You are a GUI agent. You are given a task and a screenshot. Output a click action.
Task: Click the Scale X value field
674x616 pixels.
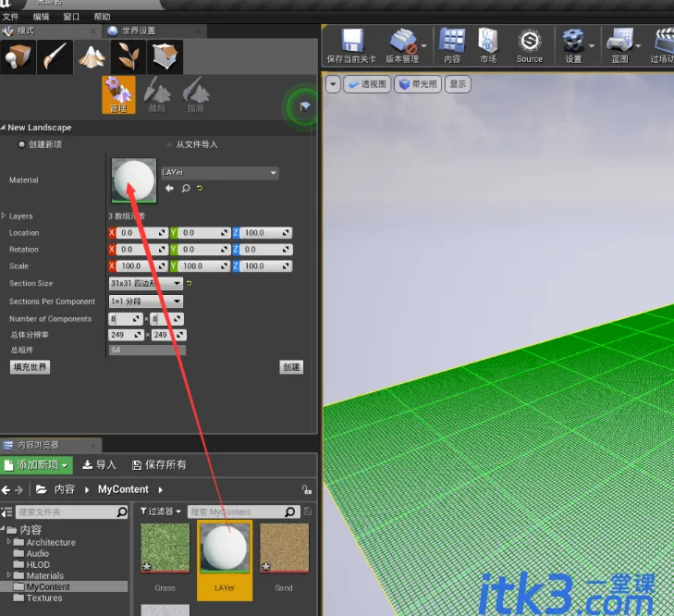click(x=141, y=266)
